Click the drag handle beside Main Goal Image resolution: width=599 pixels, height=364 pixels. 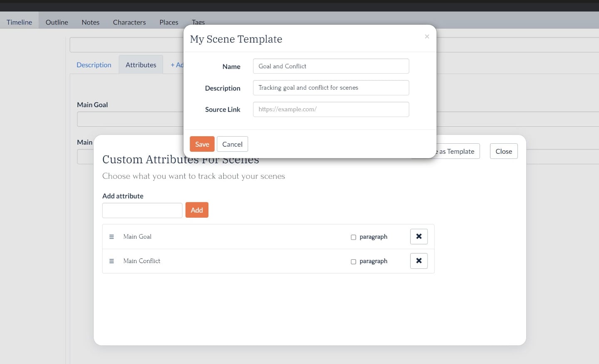pos(111,236)
